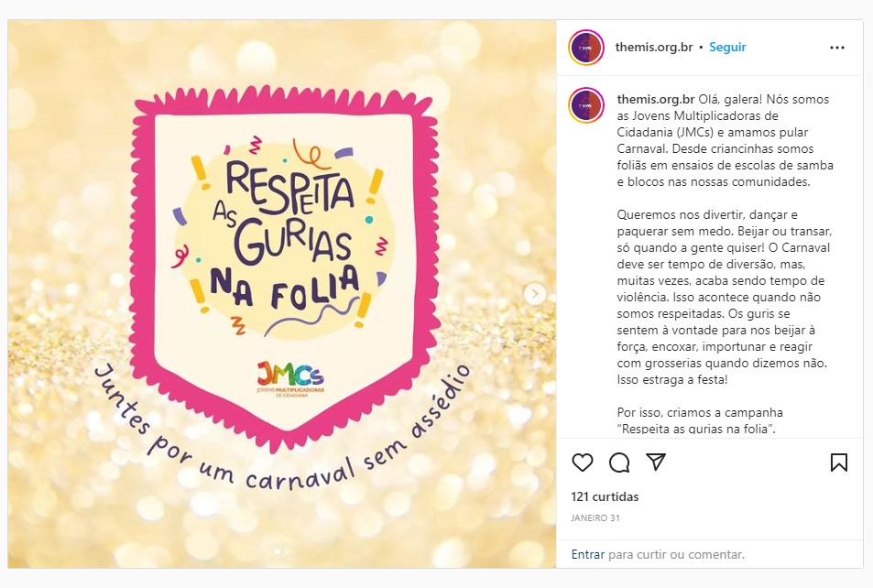Share the post using the paper plane icon
873x588 pixels.
tap(656, 463)
